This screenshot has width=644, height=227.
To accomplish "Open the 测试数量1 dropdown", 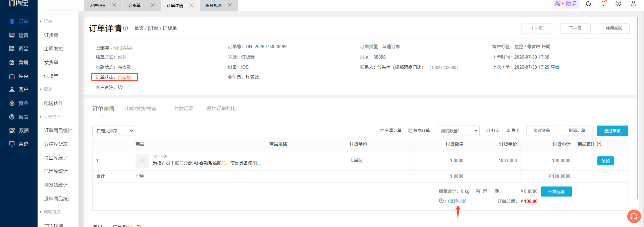I will tap(458, 131).
